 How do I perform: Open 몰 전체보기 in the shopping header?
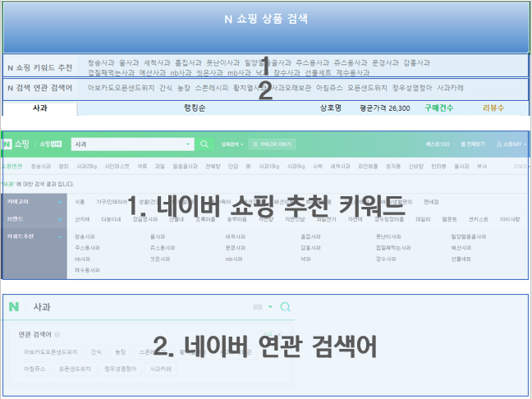[473, 144]
